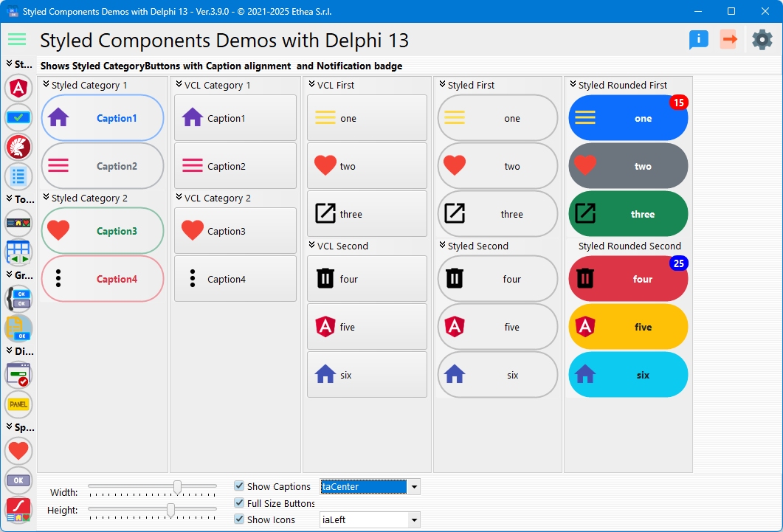Click the rounded one button with badge 15

628,118
